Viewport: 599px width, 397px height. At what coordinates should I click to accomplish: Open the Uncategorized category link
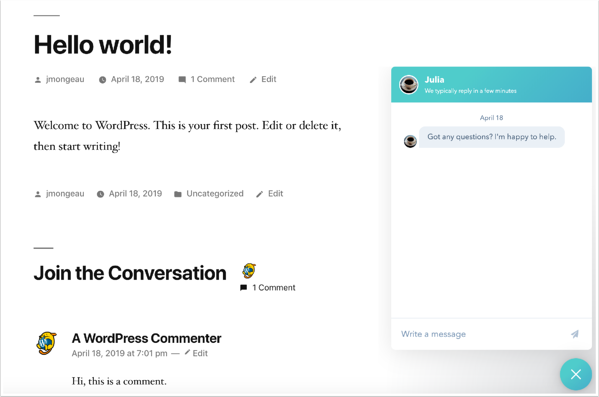pyautogui.click(x=215, y=194)
